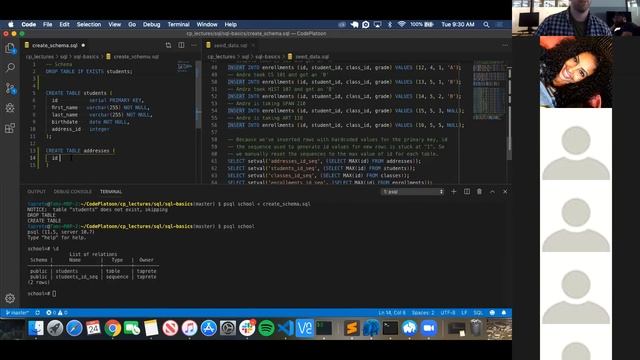Kill the terminal with trash icon
640x360 pixels.
(479, 191)
